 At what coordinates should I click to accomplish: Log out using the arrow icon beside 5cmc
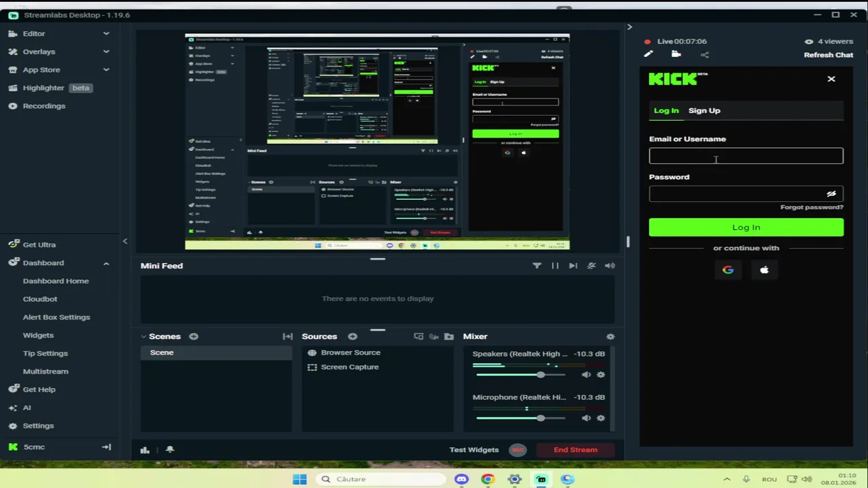[106, 447]
